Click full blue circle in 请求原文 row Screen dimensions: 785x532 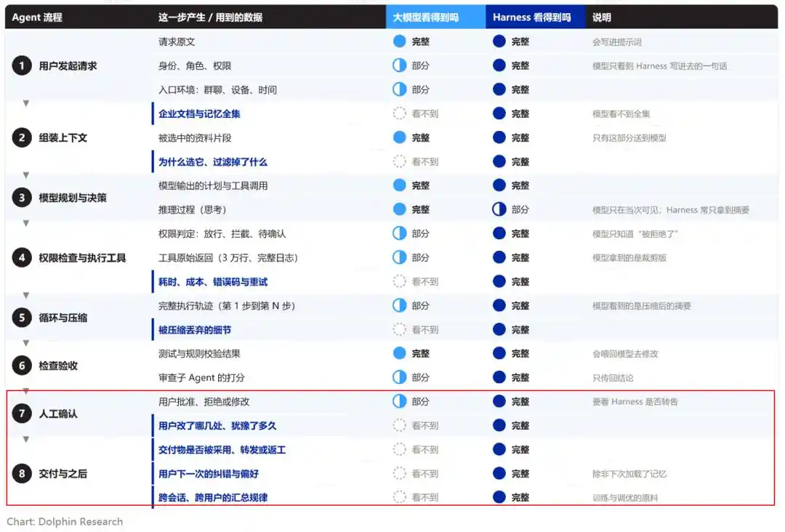click(400, 41)
